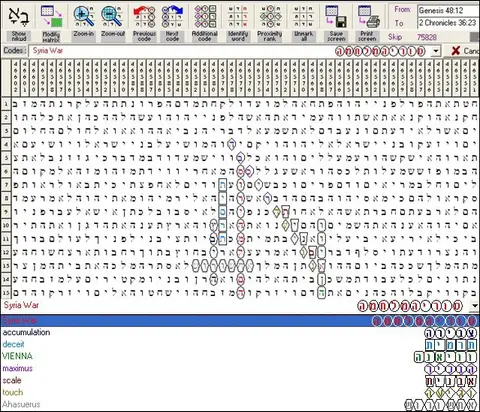Go to Previous code icon

point(144,16)
